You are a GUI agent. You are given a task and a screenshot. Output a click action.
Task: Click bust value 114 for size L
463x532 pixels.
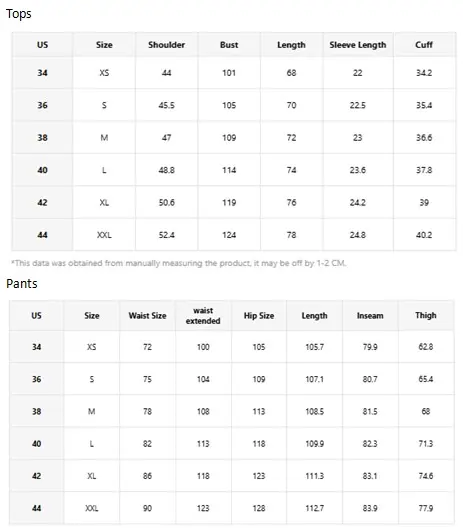coord(229,170)
